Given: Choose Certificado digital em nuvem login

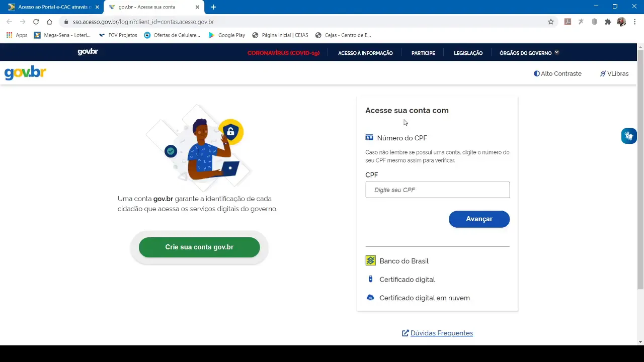Looking at the screenshot, I should point(418,298).
